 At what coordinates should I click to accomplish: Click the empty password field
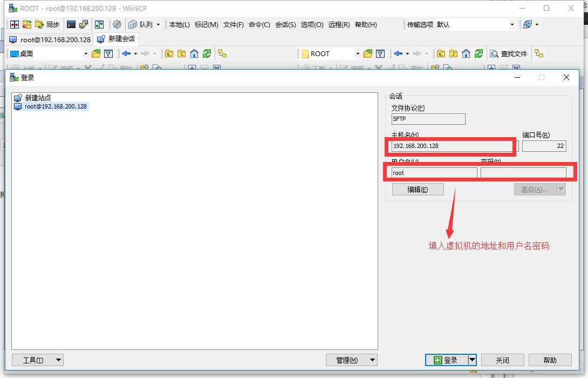coord(523,173)
